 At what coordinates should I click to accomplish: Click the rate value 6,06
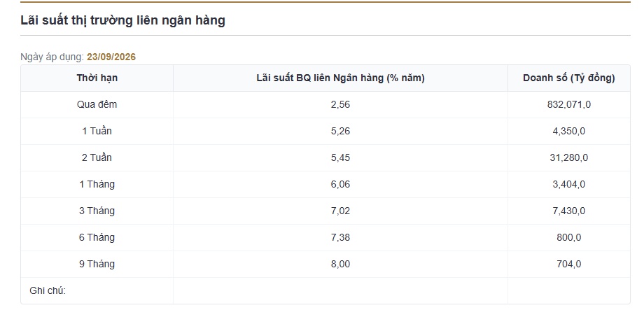[340, 184]
